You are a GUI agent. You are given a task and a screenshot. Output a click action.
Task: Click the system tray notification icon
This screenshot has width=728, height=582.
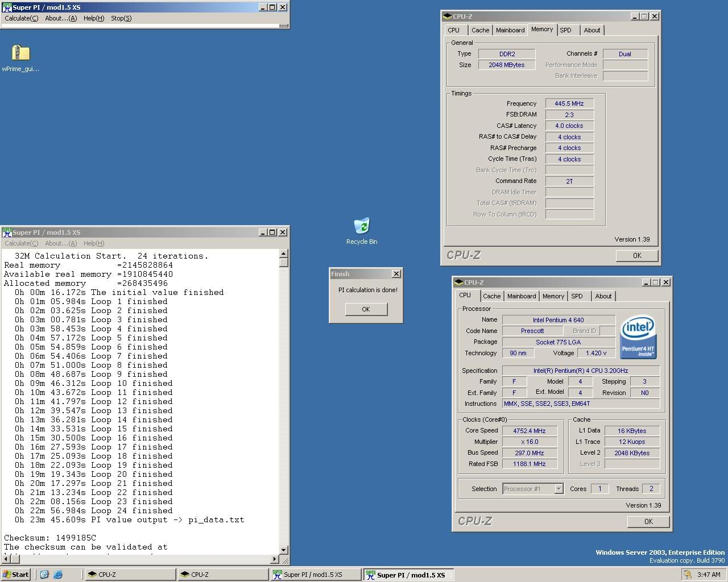[x=688, y=575]
